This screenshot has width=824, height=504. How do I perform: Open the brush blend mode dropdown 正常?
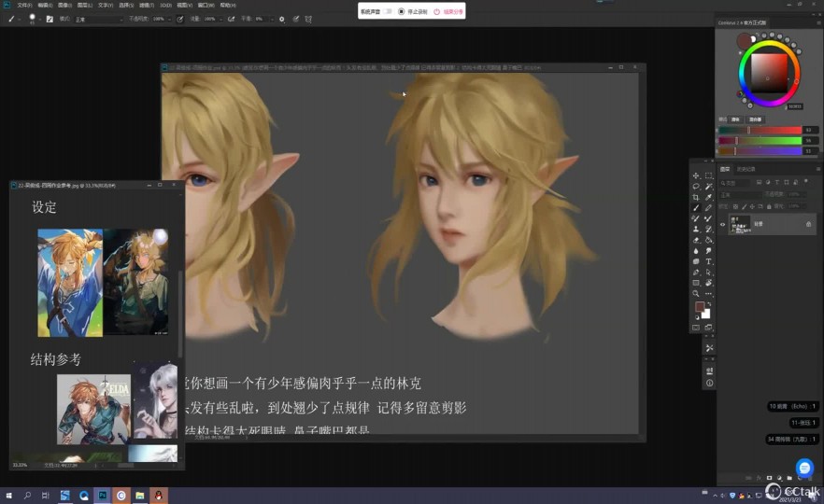98,20
